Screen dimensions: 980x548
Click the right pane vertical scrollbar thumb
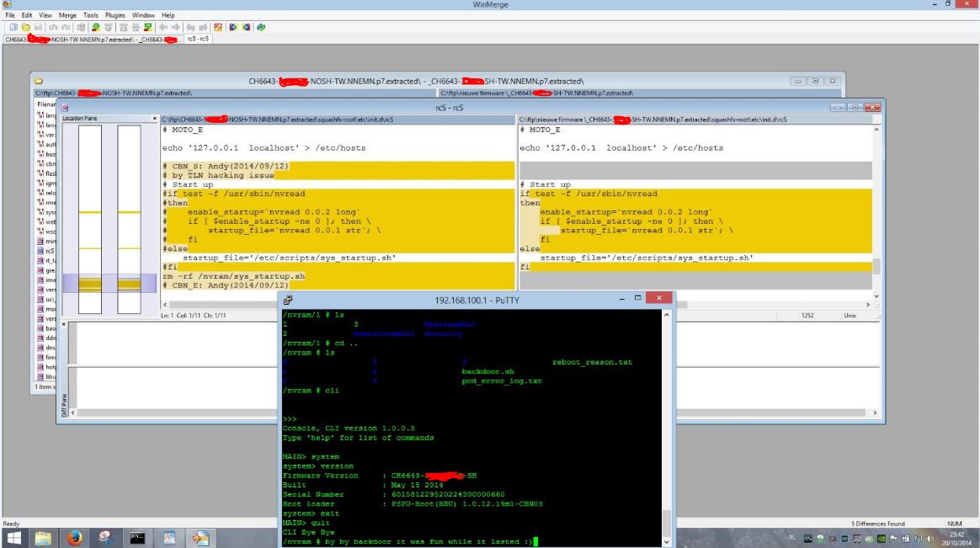876,266
